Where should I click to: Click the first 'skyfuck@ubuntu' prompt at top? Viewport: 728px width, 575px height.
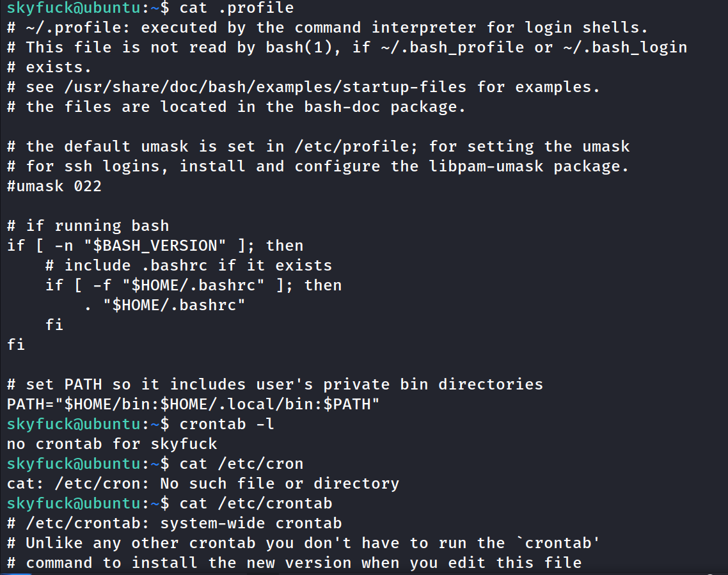pyautogui.click(x=73, y=8)
